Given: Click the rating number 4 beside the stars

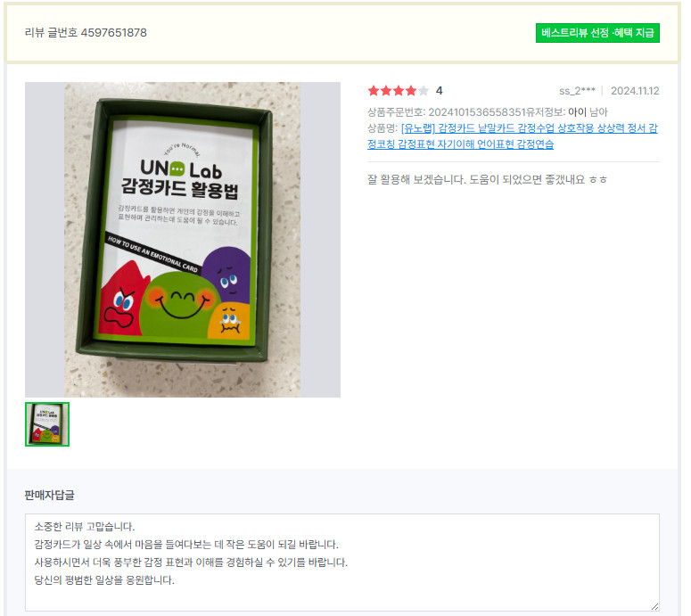Looking at the screenshot, I should click(x=439, y=91).
